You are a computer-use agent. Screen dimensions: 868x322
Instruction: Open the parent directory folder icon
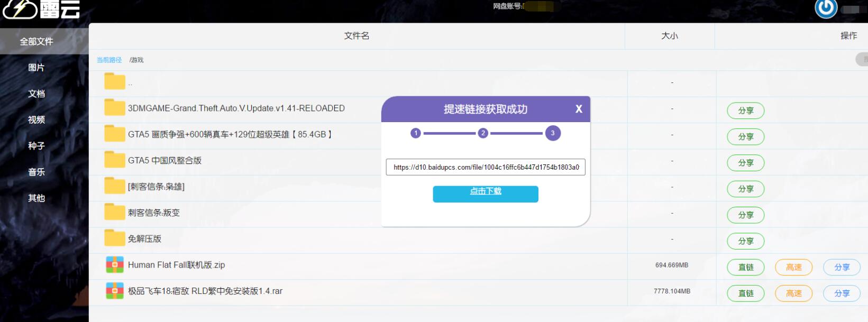(x=114, y=81)
